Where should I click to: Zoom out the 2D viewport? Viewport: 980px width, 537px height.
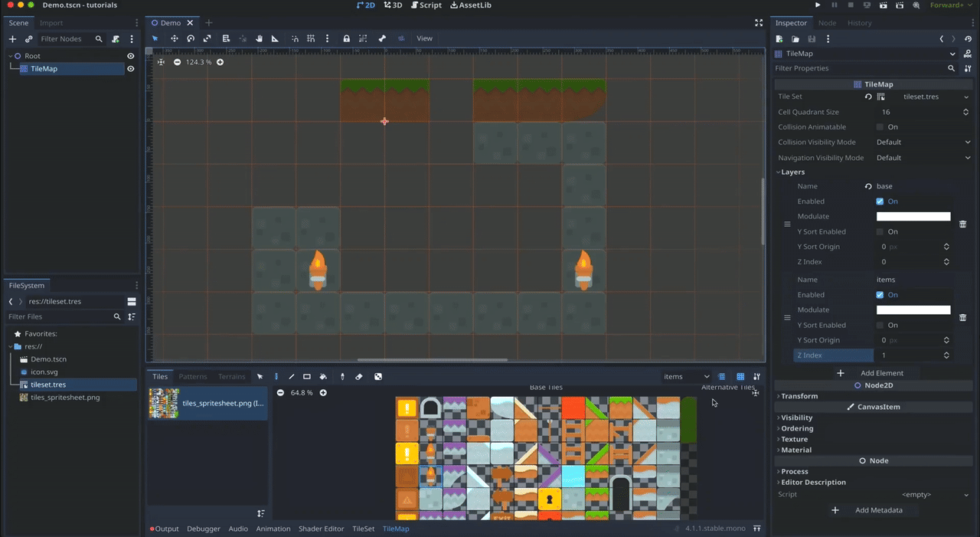[x=178, y=62]
